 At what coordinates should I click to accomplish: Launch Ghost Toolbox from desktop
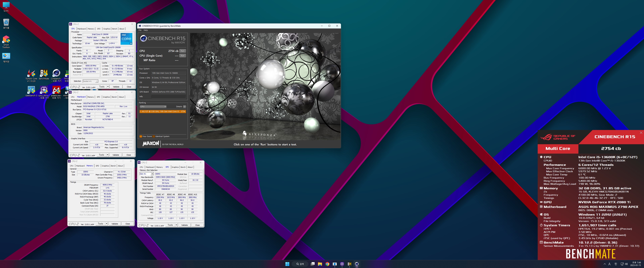(6, 42)
